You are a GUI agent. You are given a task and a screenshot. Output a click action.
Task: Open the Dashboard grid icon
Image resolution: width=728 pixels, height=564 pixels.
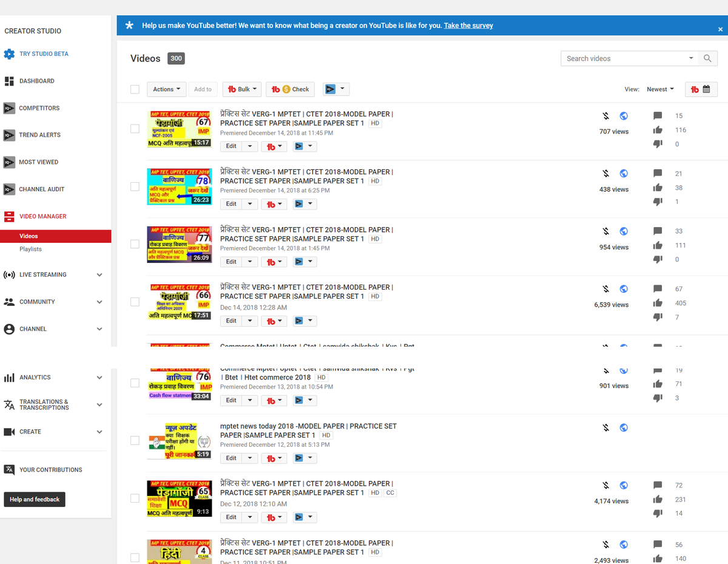(x=9, y=81)
